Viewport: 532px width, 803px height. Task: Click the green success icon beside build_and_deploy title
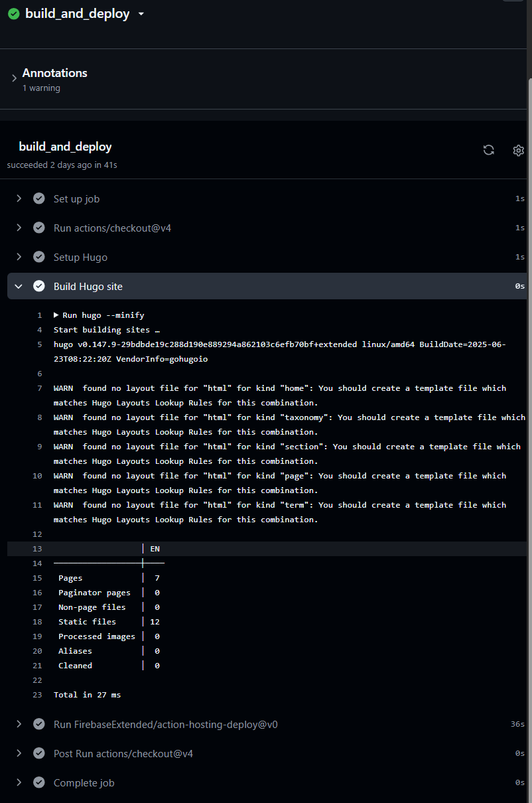pyautogui.click(x=13, y=14)
